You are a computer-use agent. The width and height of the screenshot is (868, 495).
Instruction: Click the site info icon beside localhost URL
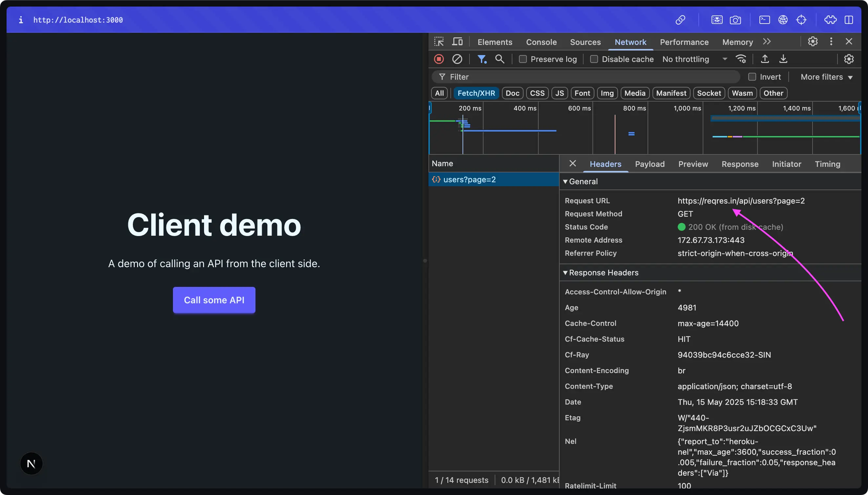(x=21, y=20)
